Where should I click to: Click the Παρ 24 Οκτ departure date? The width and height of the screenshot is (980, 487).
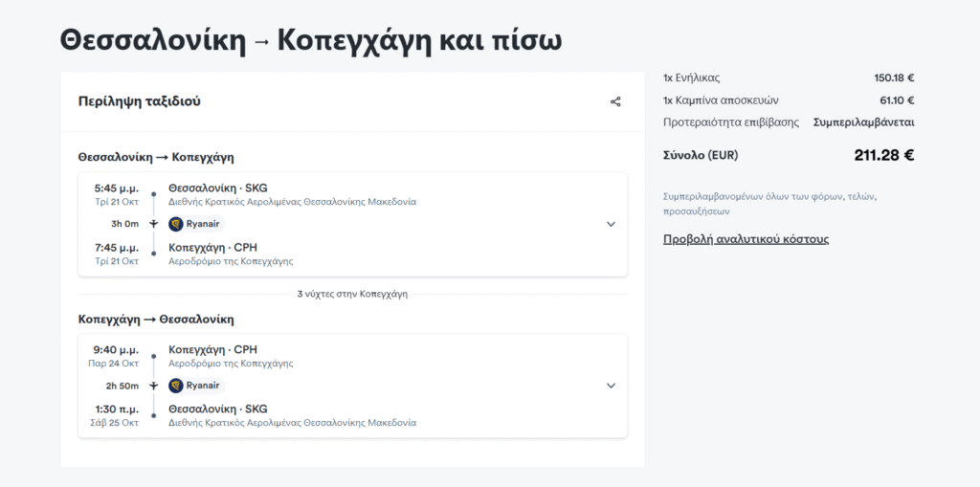(114, 364)
